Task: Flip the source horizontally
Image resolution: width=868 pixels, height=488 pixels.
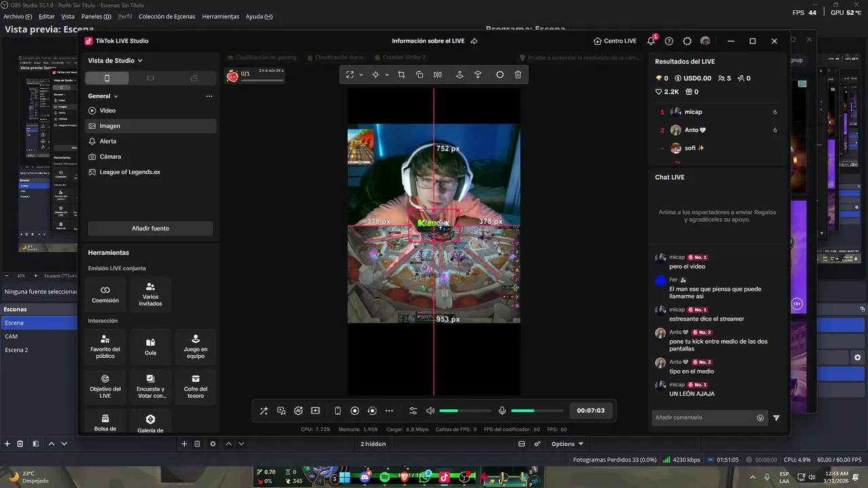Action: tap(437, 75)
